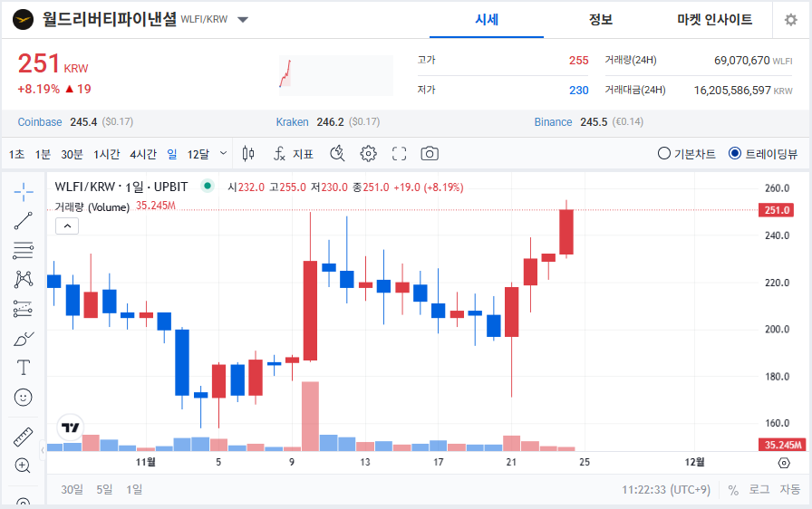Select the trend line drawing tool
The width and height of the screenshot is (812, 509).
tap(24, 221)
